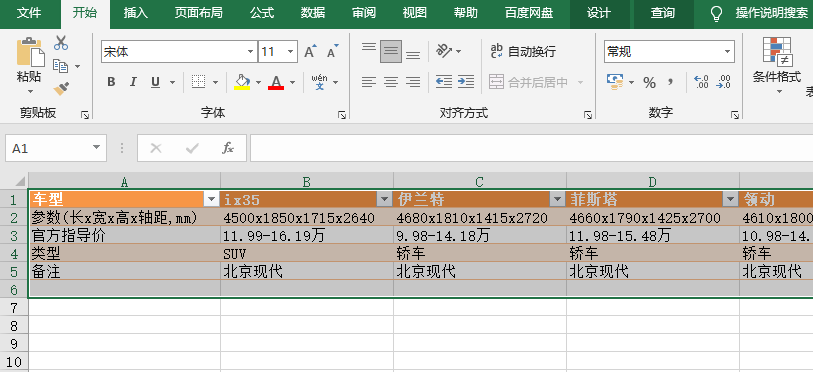Switch to the 视图 tab

coord(414,13)
